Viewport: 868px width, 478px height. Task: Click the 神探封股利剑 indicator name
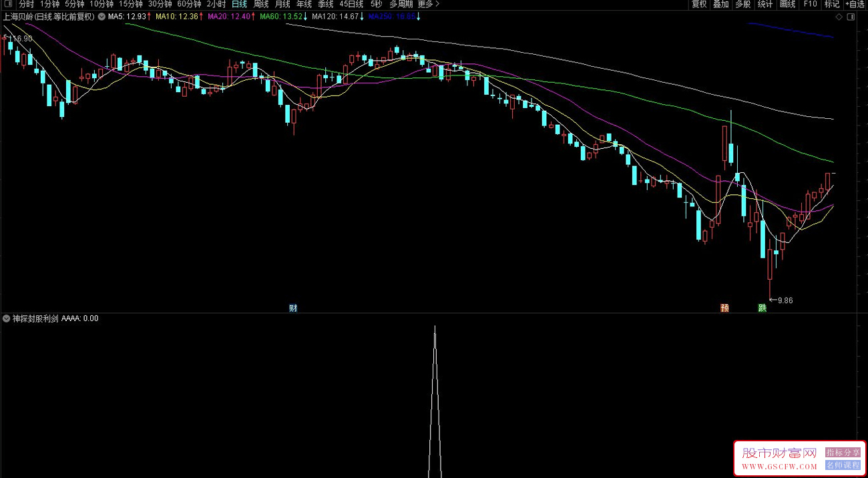35,318
